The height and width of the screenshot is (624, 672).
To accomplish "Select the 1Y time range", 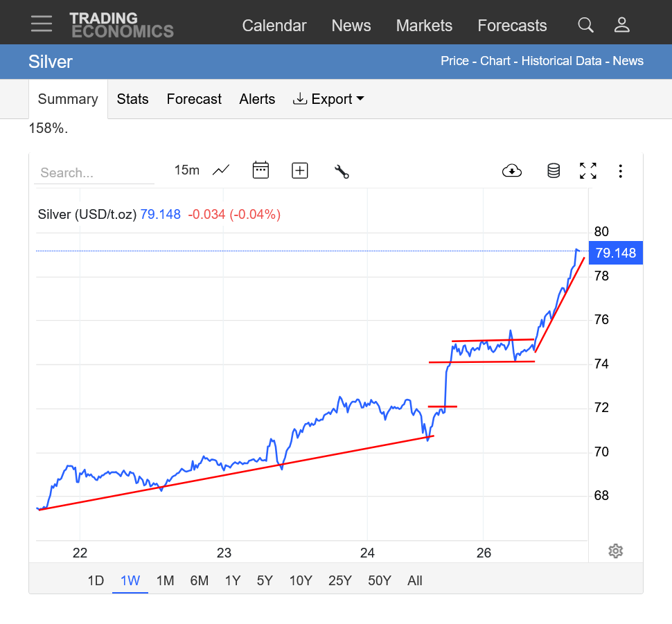I will click(232, 580).
